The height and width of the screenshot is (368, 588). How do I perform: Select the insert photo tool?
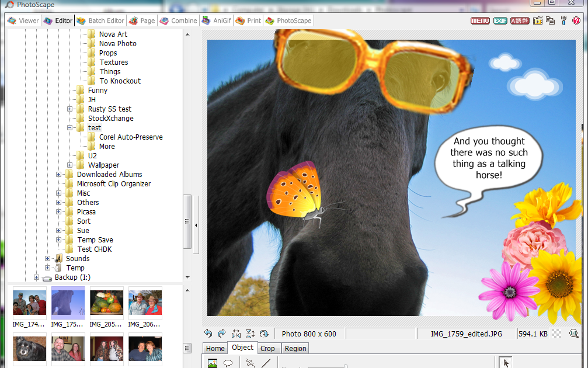[213, 362]
